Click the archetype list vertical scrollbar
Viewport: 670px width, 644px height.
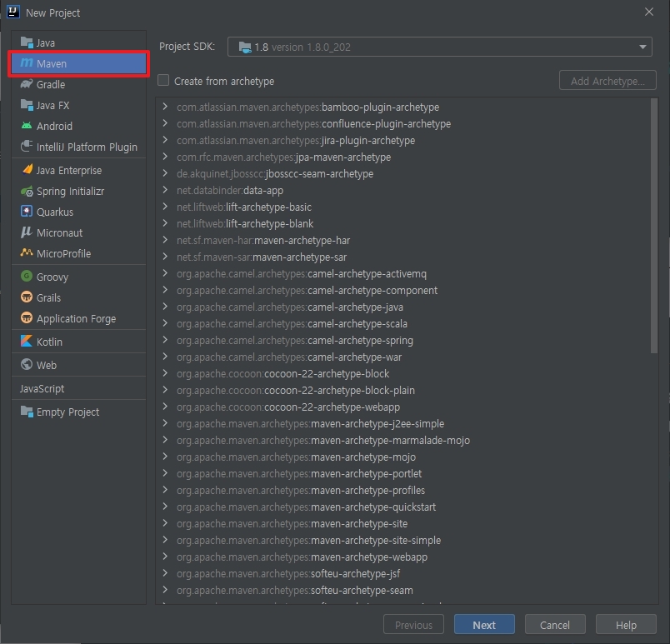click(x=654, y=226)
